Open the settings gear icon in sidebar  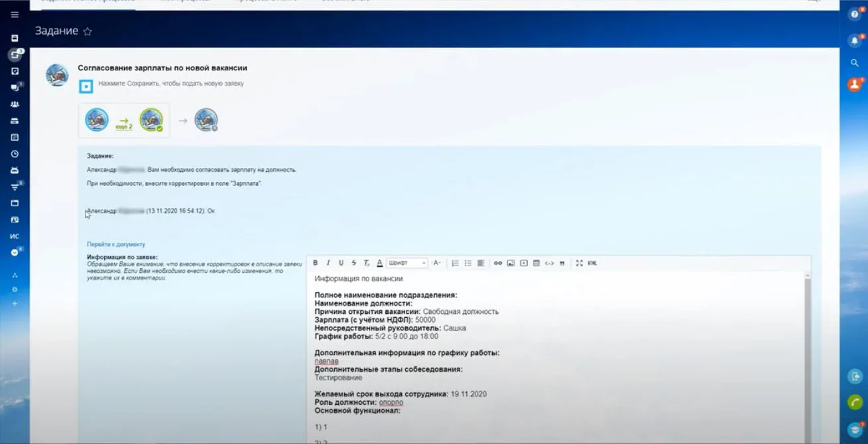coord(15,289)
